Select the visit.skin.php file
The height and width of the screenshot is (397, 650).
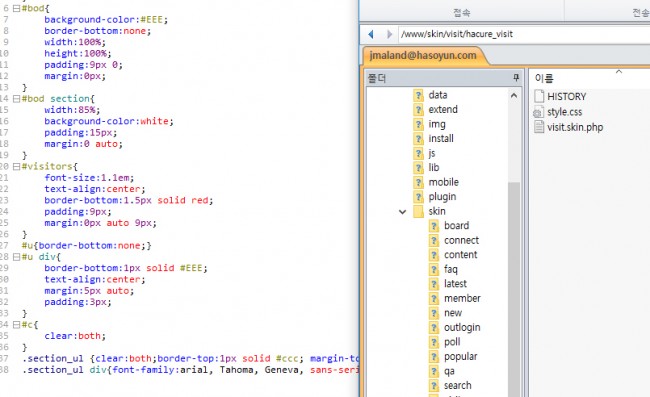click(568, 127)
